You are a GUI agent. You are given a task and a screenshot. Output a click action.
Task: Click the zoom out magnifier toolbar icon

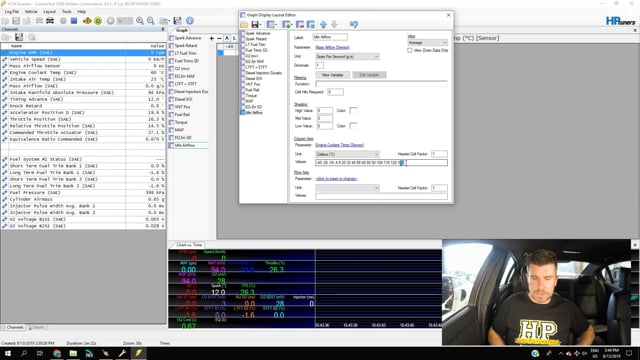click(x=151, y=20)
